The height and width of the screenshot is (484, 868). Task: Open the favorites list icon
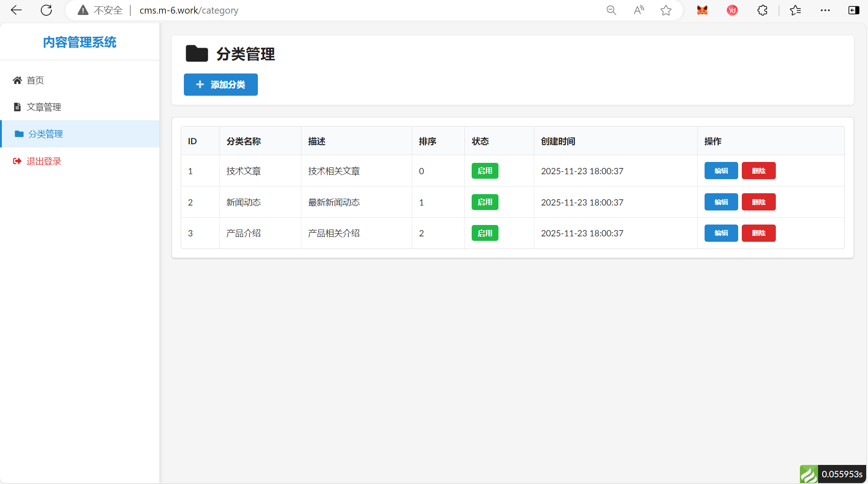pos(795,10)
